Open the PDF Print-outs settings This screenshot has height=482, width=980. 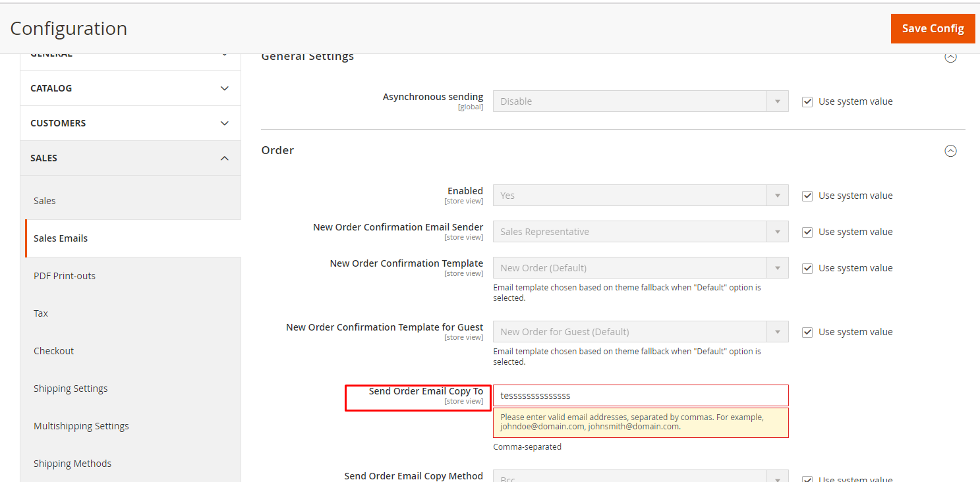(x=65, y=275)
